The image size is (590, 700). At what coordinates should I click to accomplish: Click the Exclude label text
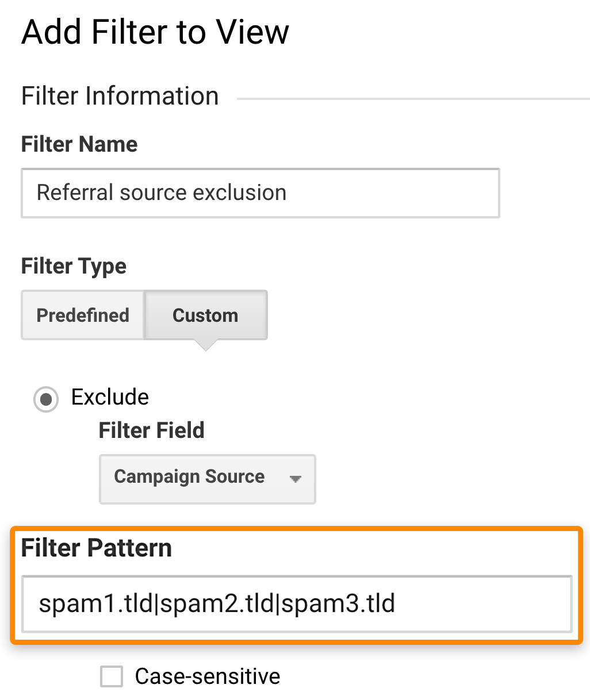[x=109, y=397]
